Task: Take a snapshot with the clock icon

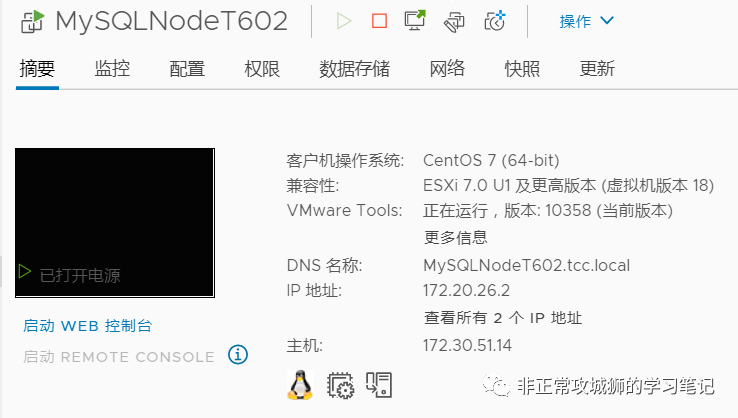Action: 495,21
